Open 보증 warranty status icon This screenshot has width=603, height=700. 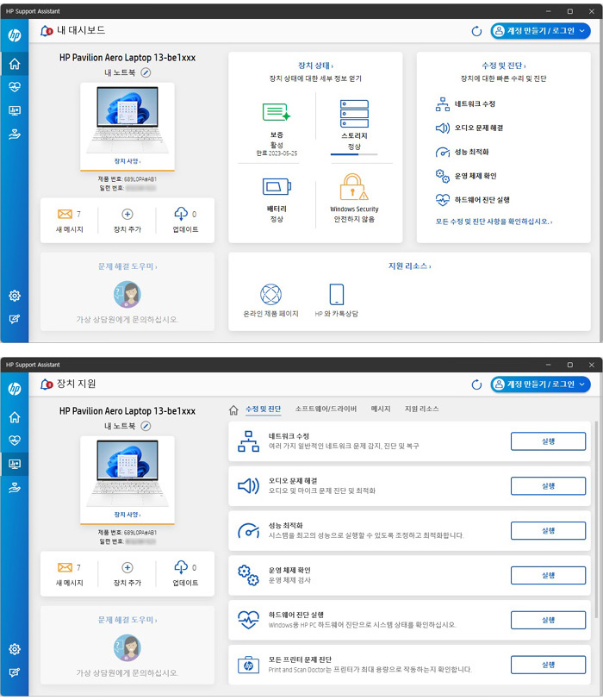click(277, 112)
